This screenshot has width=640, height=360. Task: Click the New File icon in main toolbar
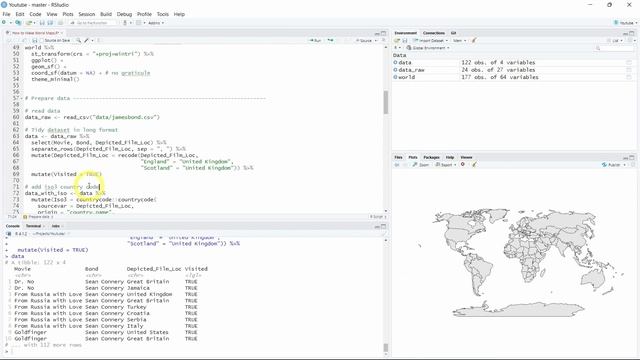(4, 23)
